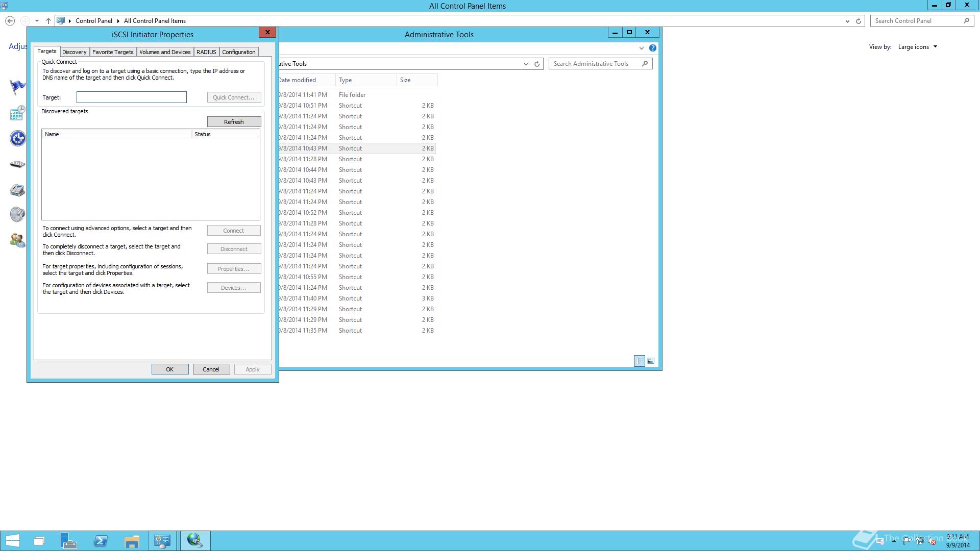Expand Control Panel breadcrumb arrow

[118, 21]
